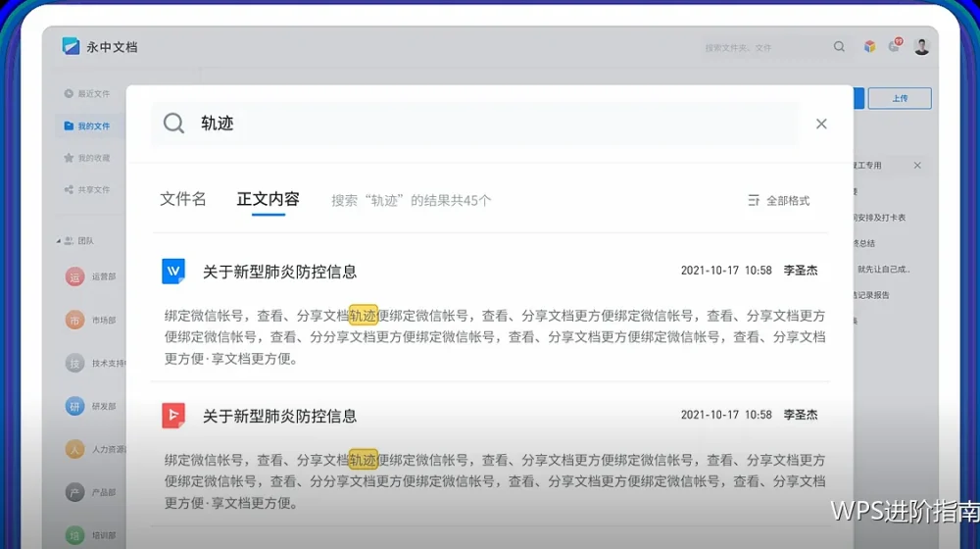
Task: Click the 上传 button
Action: click(x=900, y=98)
